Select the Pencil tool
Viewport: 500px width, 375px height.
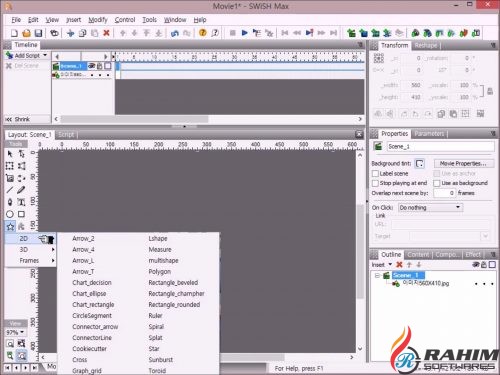pyautogui.click(x=21, y=190)
